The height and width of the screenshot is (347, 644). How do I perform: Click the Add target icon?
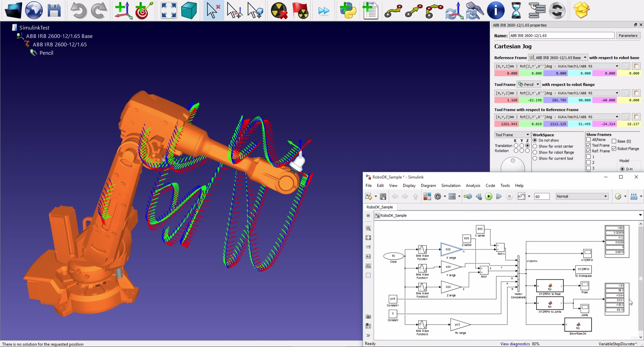point(144,11)
